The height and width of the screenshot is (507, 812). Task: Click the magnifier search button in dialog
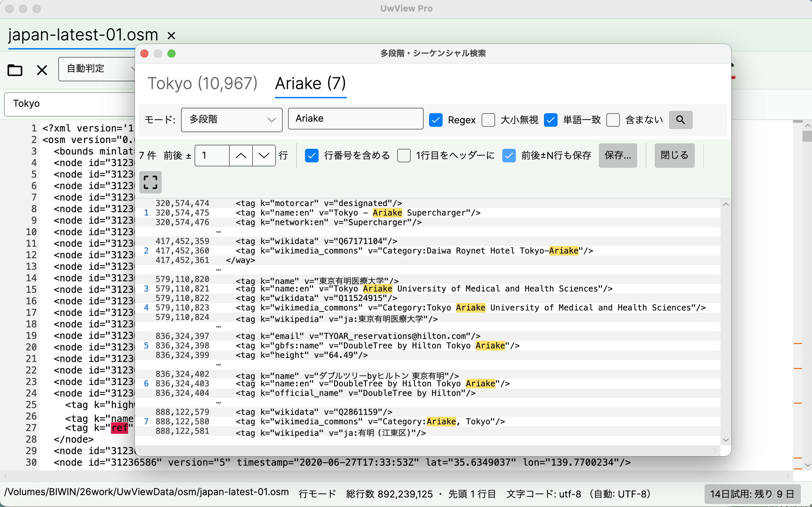point(680,120)
